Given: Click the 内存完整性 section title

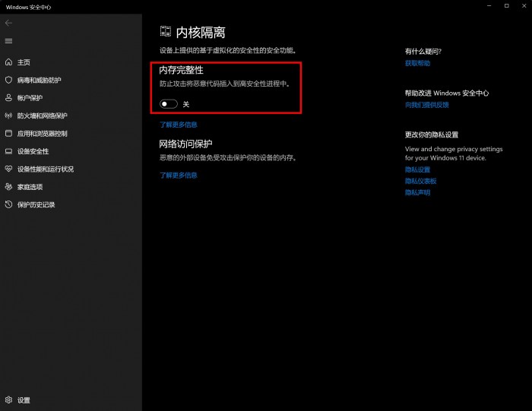Looking at the screenshot, I should click(181, 70).
